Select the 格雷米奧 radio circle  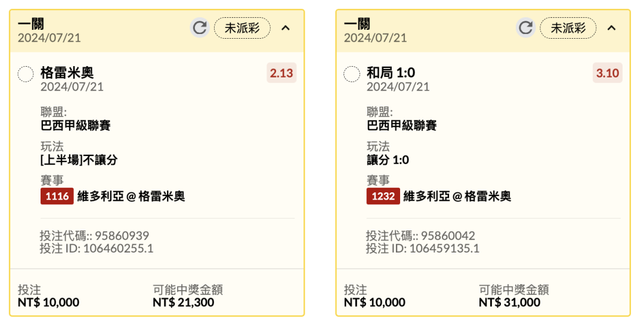coord(26,74)
